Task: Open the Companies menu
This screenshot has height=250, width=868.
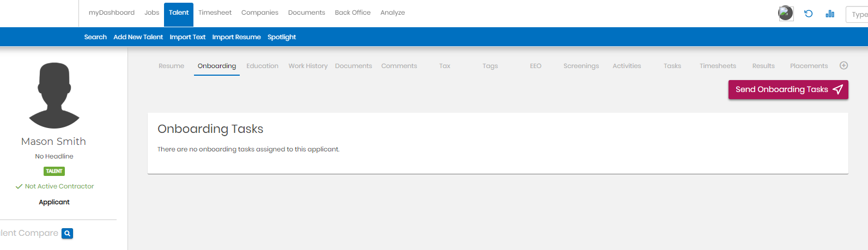Action: [x=260, y=13]
